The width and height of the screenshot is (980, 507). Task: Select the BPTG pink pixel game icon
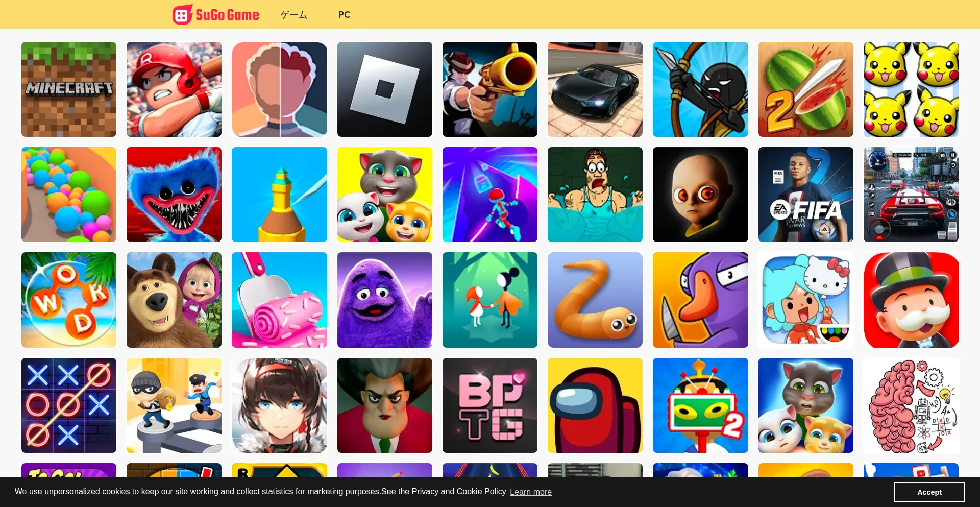490,405
